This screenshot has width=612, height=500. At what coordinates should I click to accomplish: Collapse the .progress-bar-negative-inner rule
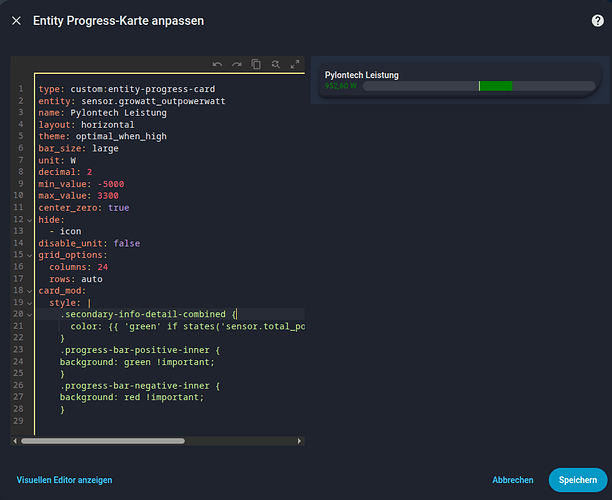(30, 385)
